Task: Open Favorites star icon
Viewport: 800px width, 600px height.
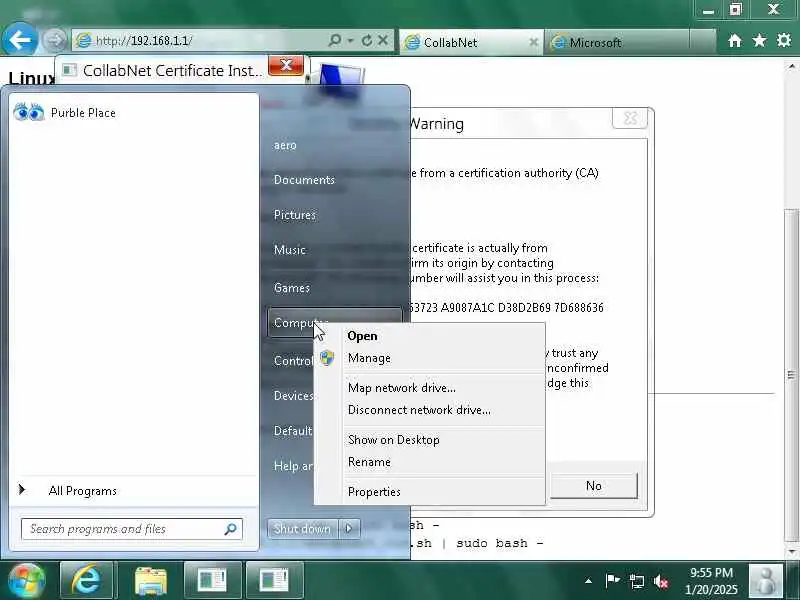Action: tap(759, 40)
